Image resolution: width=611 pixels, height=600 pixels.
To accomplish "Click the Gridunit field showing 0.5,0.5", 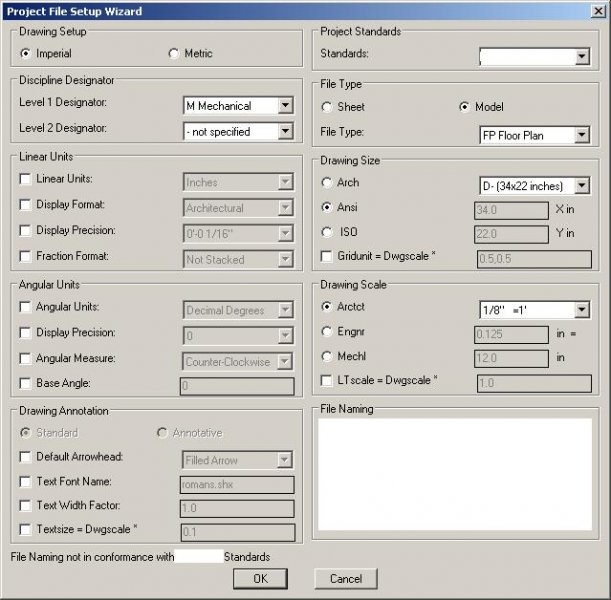I will pyautogui.click(x=534, y=259).
